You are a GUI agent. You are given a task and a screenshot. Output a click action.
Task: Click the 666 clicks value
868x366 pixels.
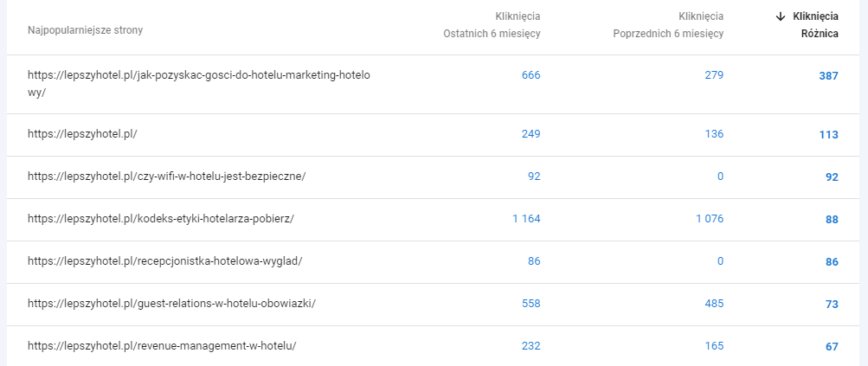pos(530,75)
